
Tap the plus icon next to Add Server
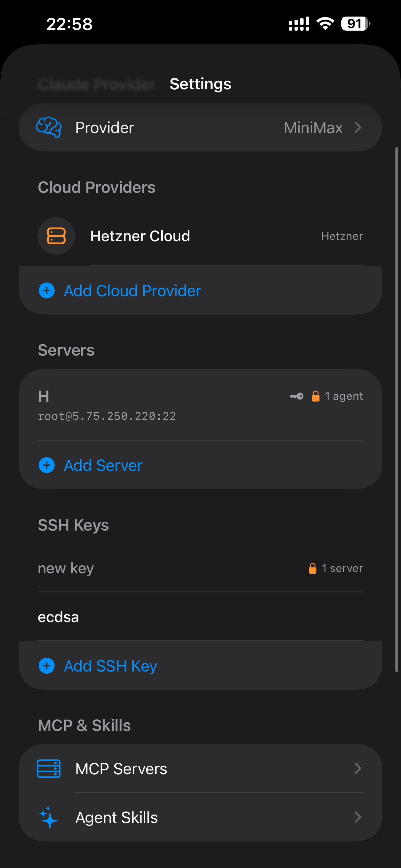47,465
